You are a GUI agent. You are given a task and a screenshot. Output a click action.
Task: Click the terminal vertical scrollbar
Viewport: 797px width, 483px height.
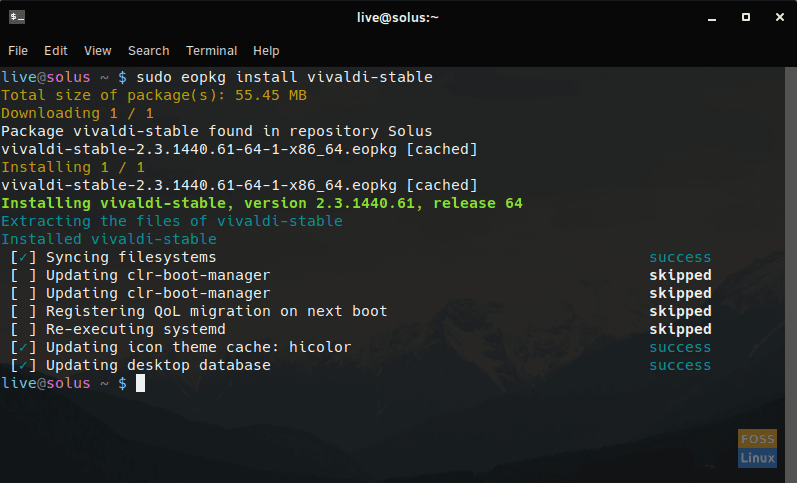click(791, 275)
